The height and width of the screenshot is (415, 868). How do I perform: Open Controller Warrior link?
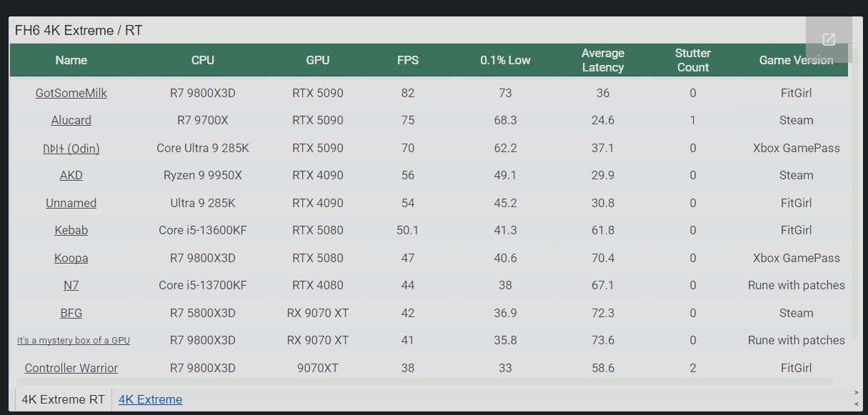(x=71, y=368)
